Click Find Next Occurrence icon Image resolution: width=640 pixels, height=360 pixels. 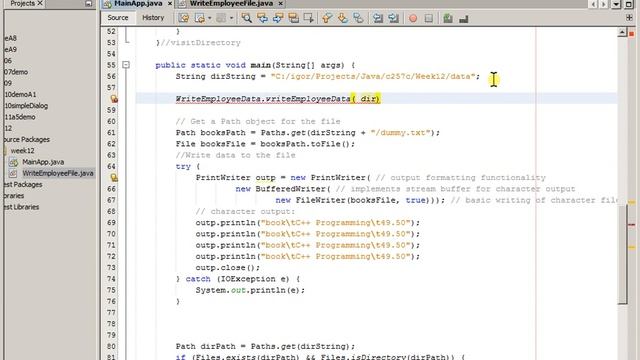point(278,18)
